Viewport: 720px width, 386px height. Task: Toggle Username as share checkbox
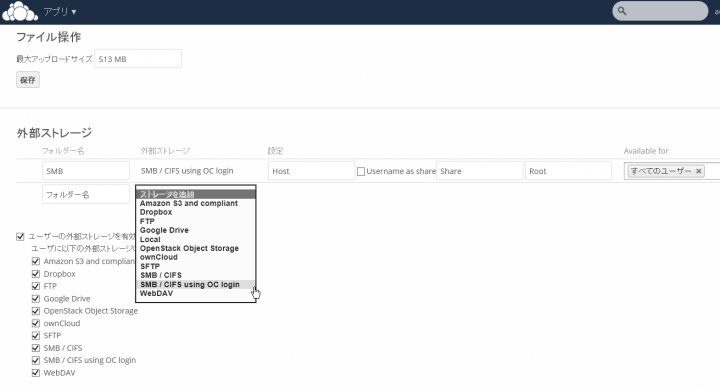(361, 171)
